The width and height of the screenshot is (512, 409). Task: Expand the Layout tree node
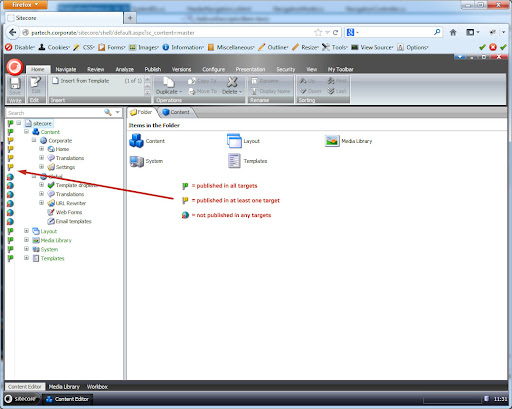pos(26,231)
